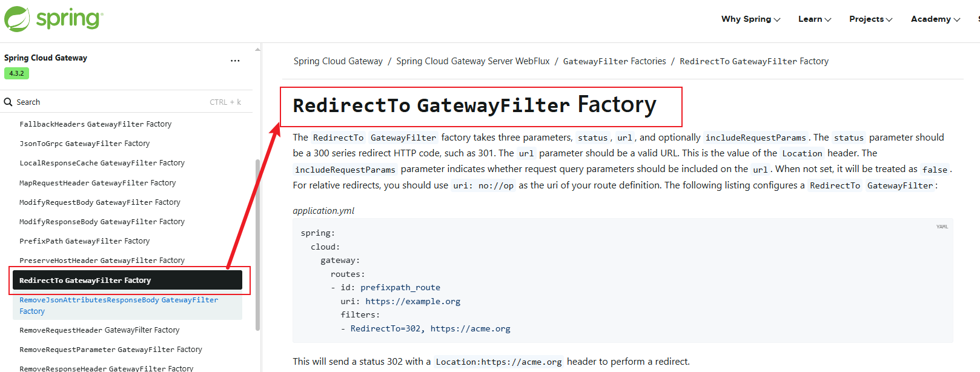Click the 'includeRequestParams' code term in first line
The image size is (980, 372).
coord(755,138)
